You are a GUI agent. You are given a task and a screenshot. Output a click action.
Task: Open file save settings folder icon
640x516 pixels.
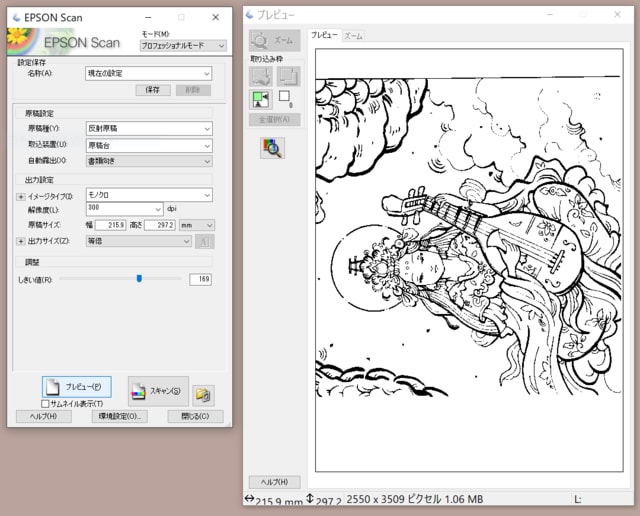point(204,393)
